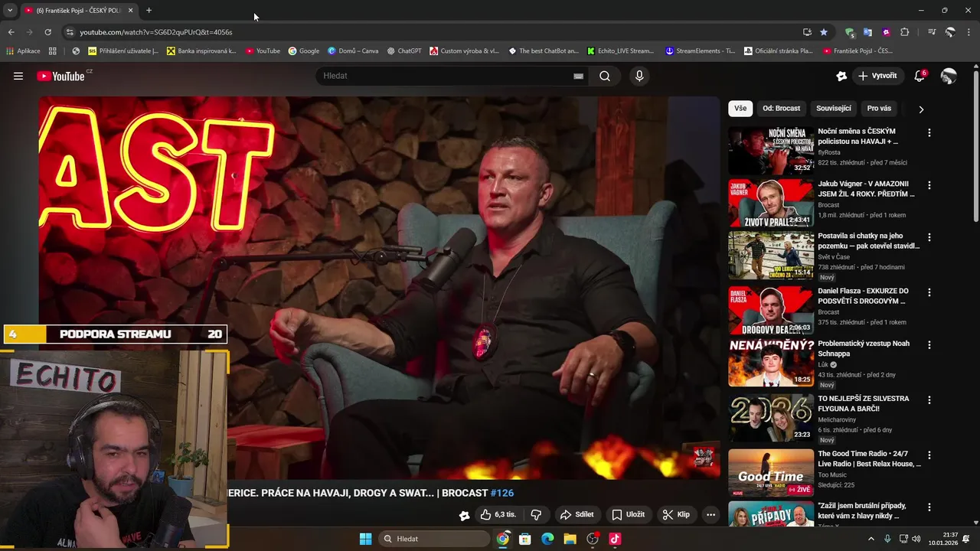Click the Vytvořit create button
Viewport: 980px width, 551px height.
pos(877,76)
